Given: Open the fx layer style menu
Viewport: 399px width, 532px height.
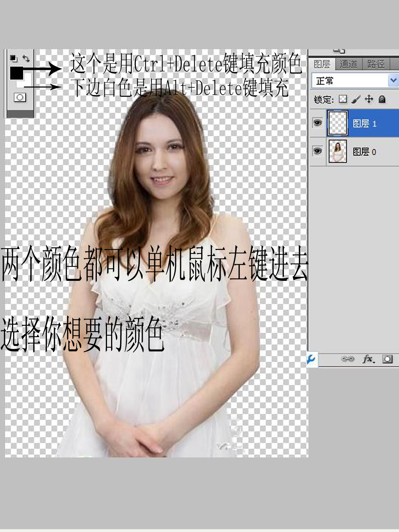Looking at the screenshot, I should [x=369, y=359].
